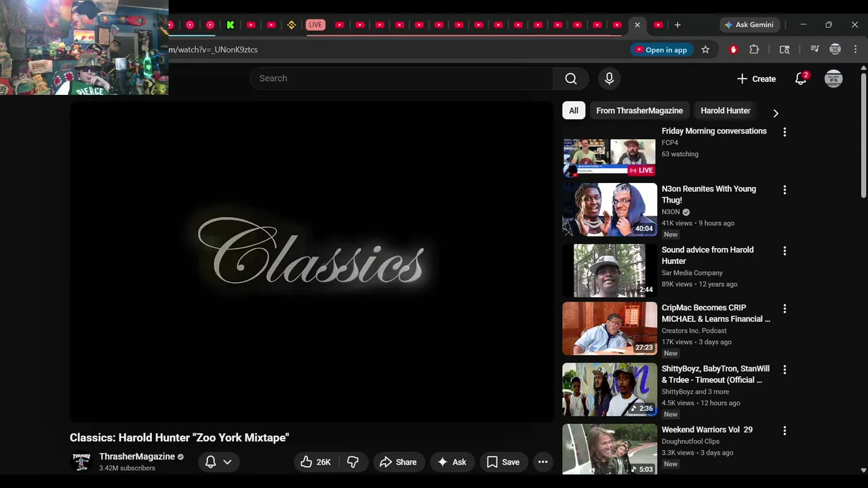Click the YouTube Search field
The width and height of the screenshot is (868, 488).
coord(401,79)
